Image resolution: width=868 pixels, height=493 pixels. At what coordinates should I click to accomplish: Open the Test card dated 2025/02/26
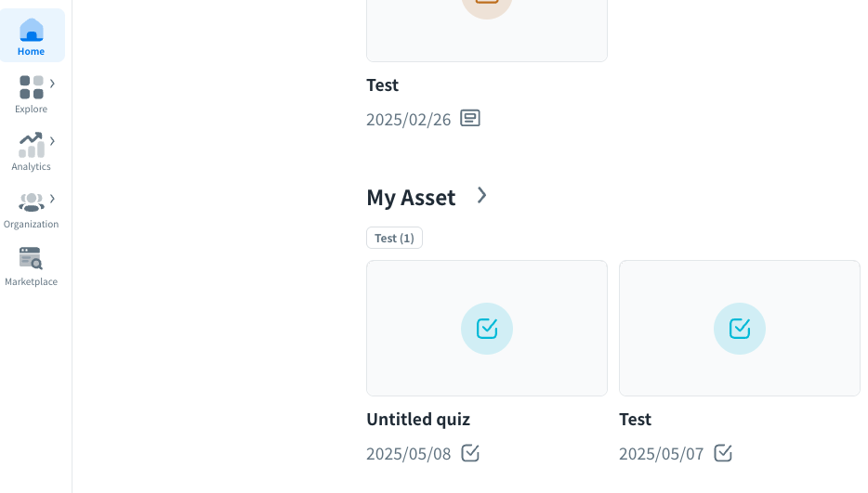click(487, 28)
